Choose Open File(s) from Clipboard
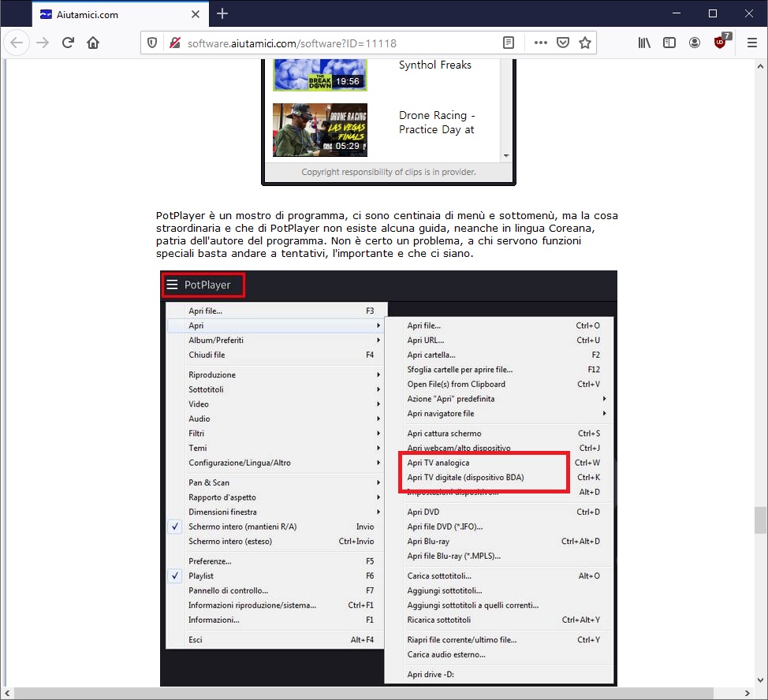This screenshot has width=768, height=700. [x=500, y=384]
